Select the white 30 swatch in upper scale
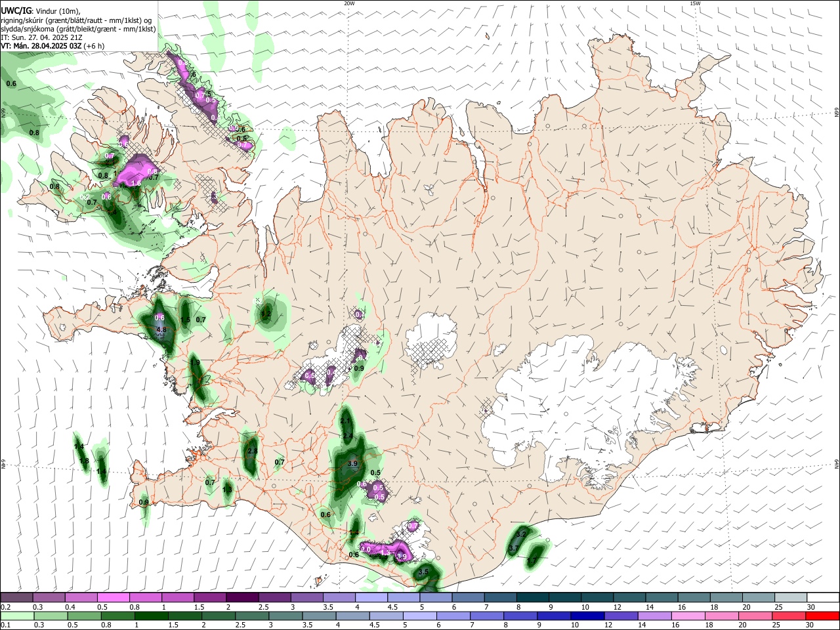The image size is (840, 630). [822, 597]
